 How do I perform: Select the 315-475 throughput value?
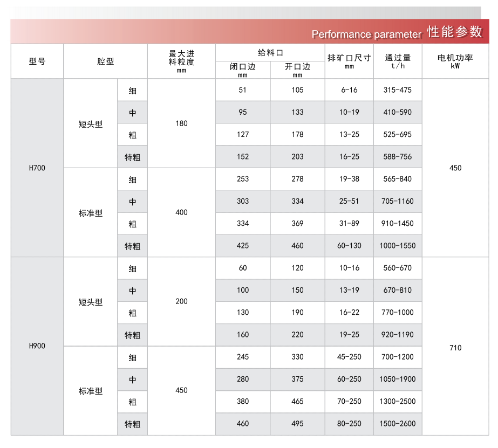coord(398,90)
